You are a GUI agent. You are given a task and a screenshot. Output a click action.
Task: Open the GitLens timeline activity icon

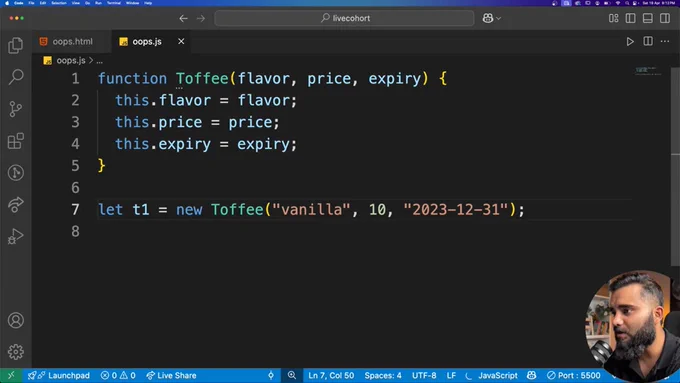16,173
